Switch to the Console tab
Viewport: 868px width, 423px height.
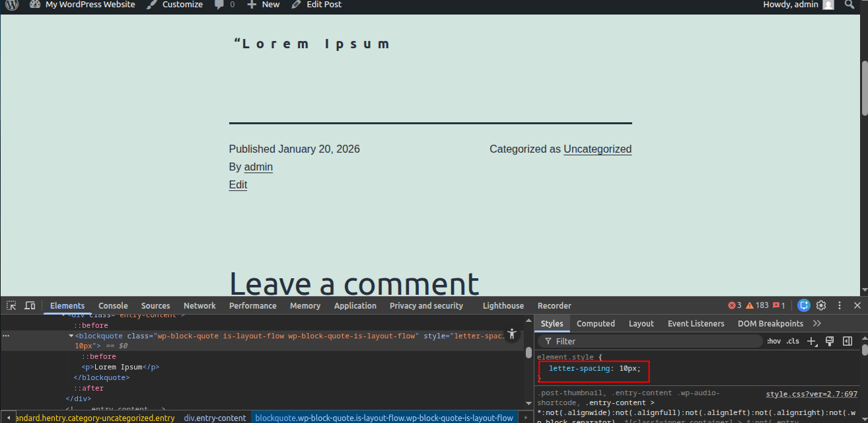click(x=113, y=305)
